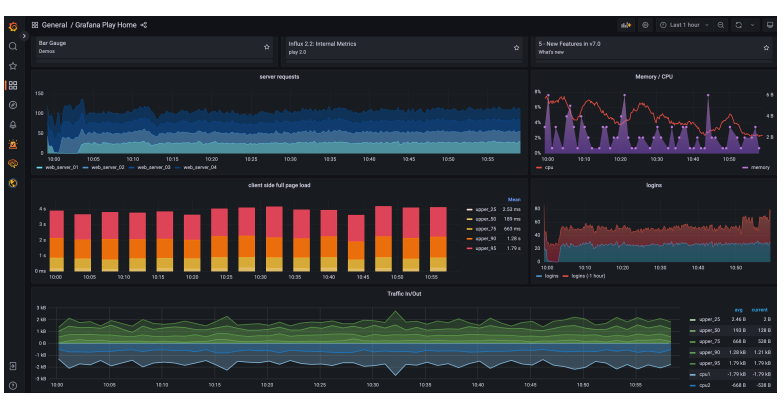Sort Traffic legend by avg column

(738, 310)
